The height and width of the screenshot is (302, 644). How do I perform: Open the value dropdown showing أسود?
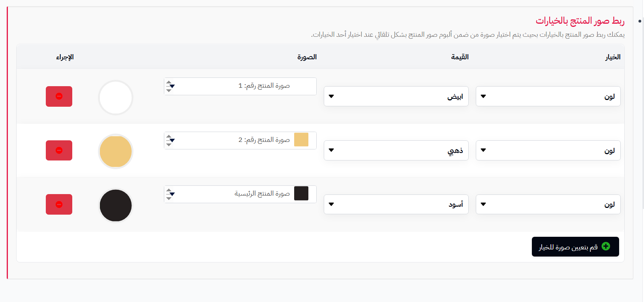(x=396, y=204)
